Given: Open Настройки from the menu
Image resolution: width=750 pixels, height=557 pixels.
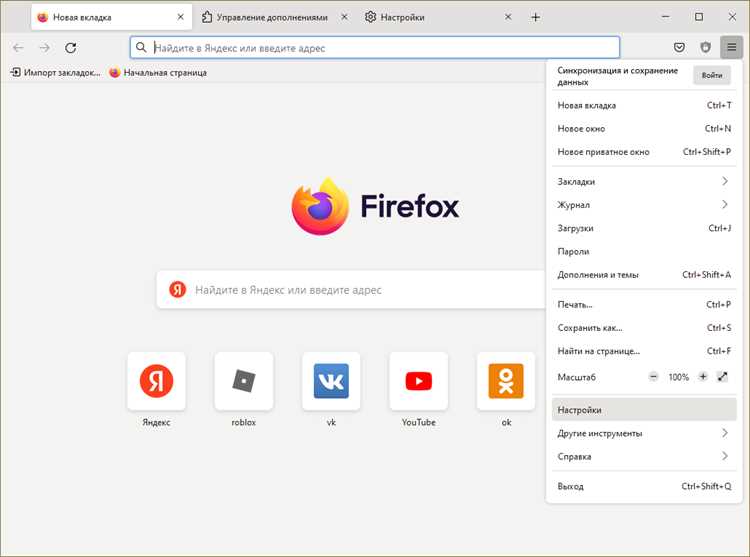Looking at the screenshot, I should coord(644,410).
